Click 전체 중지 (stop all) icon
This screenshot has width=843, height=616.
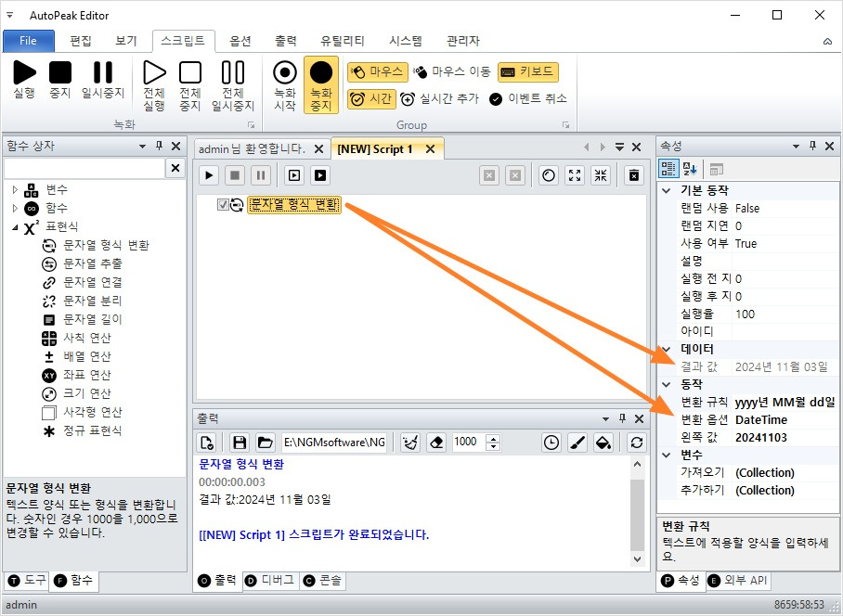(x=189, y=86)
